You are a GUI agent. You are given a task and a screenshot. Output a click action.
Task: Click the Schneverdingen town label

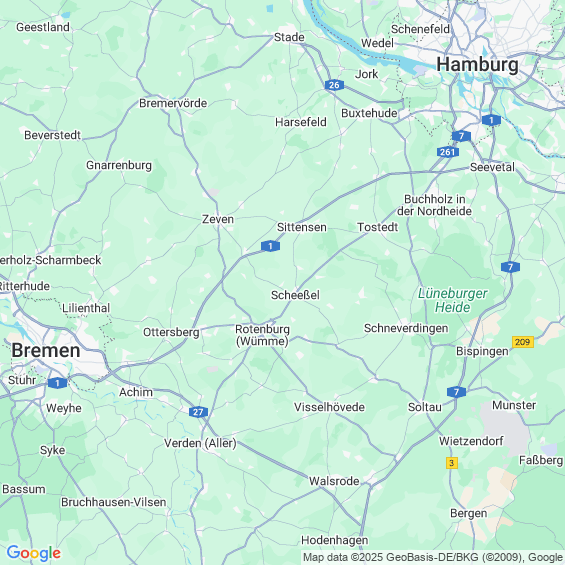[406, 328]
